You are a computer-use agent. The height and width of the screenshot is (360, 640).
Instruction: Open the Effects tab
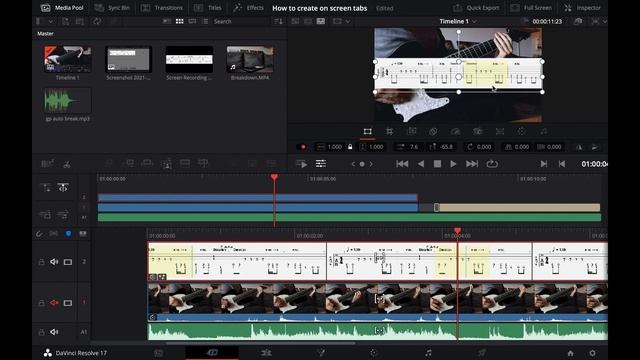click(249, 8)
